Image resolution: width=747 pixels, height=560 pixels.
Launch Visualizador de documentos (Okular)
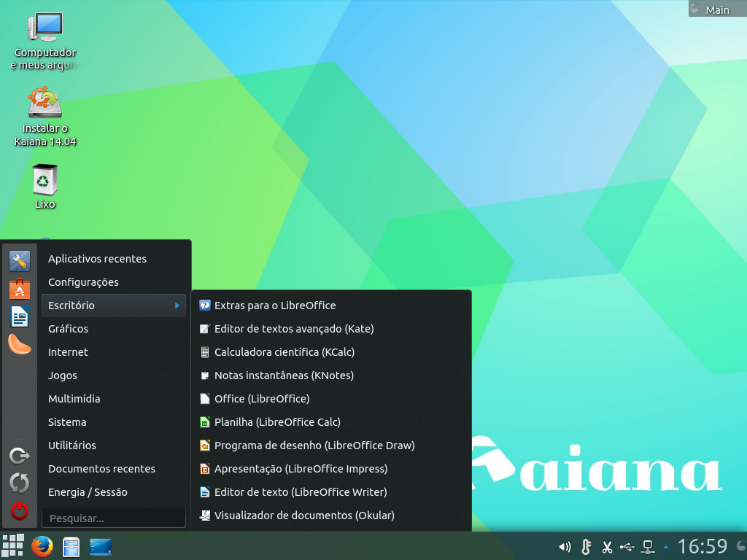click(331, 516)
